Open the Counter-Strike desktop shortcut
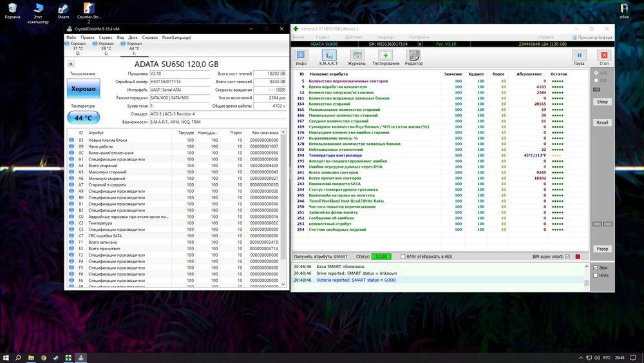 click(89, 13)
